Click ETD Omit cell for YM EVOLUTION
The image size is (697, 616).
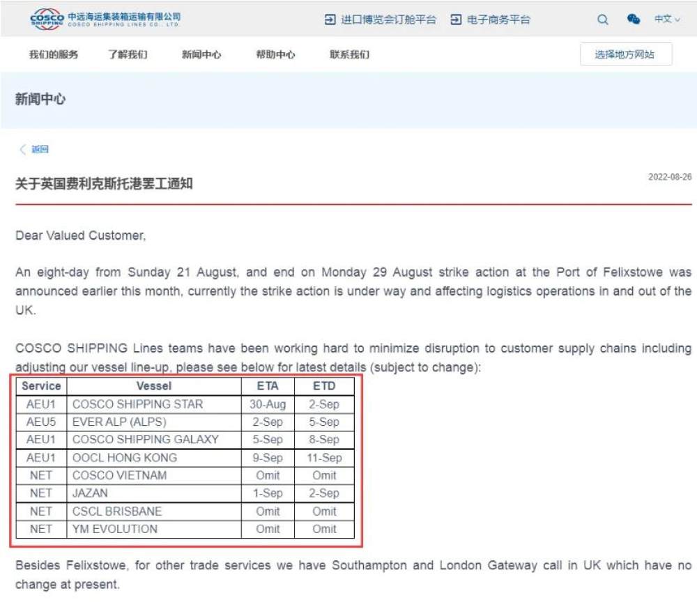pos(324,530)
